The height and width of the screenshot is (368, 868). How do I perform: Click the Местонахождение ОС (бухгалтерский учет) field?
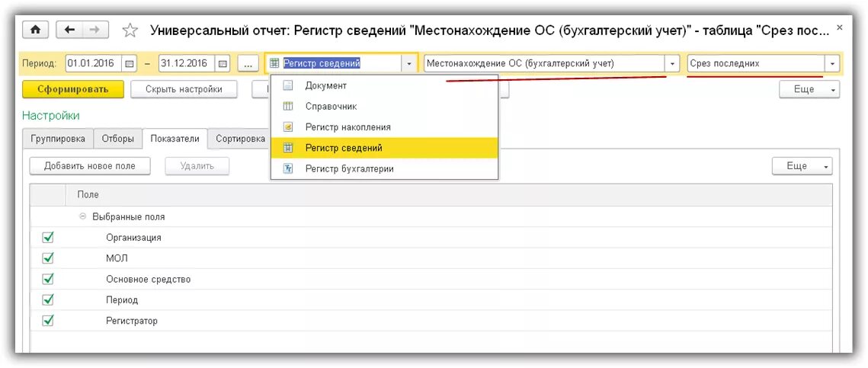545,64
